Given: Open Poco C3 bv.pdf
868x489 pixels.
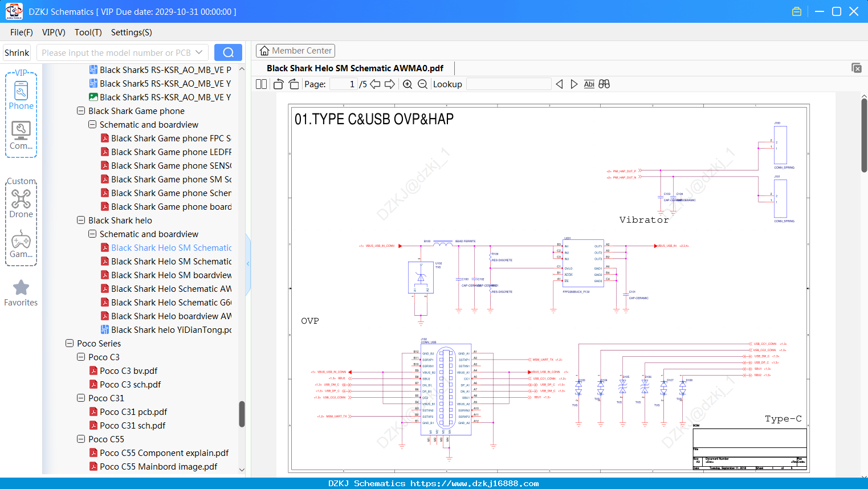Looking at the screenshot, I should pos(123,371).
